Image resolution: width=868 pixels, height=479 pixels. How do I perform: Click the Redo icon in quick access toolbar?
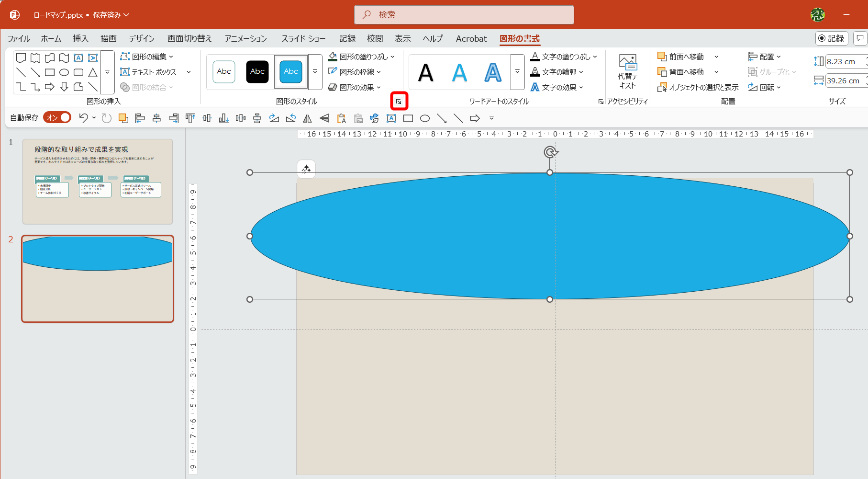[106, 118]
